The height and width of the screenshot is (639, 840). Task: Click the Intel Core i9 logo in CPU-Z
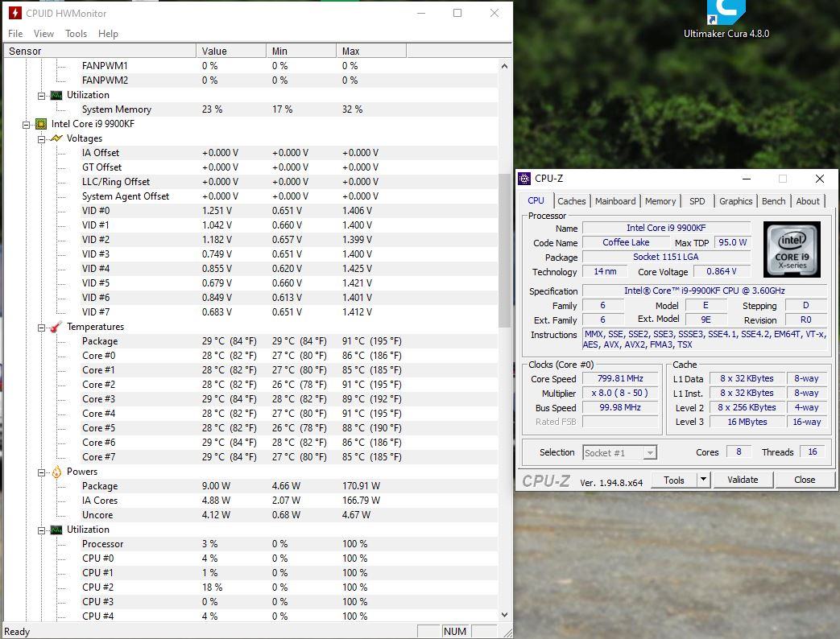(792, 249)
